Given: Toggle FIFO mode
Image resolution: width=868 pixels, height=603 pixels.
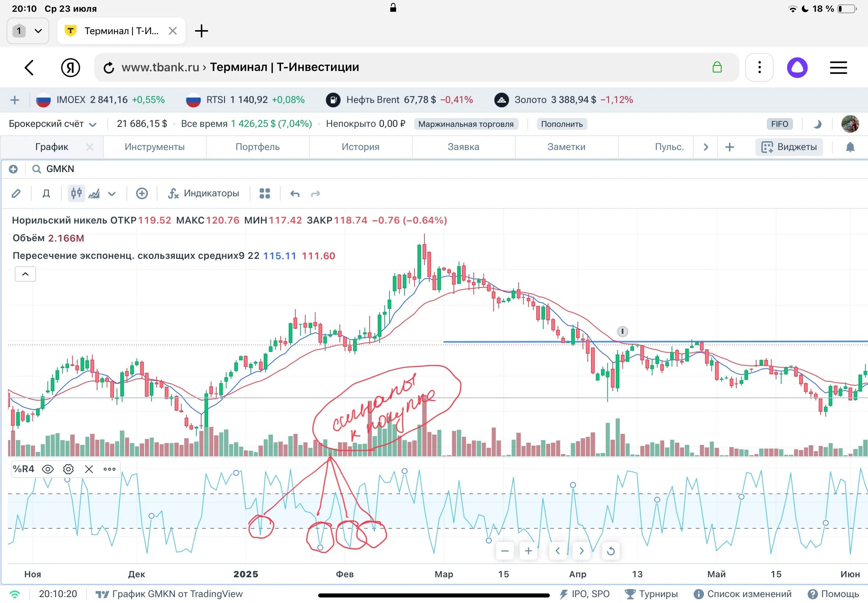Looking at the screenshot, I should (x=779, y=124).
